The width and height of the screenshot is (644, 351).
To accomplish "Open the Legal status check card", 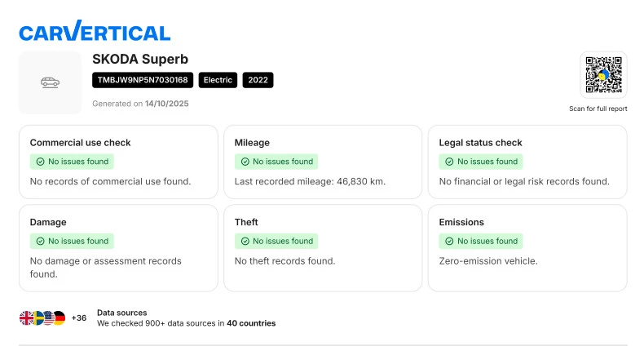I will coord(527,162).
